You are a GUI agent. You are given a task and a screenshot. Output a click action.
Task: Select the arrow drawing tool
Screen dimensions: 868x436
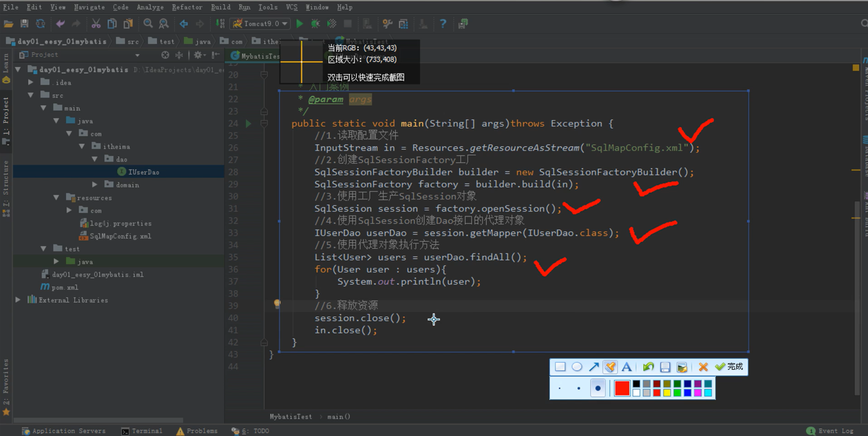pos(594,367)
